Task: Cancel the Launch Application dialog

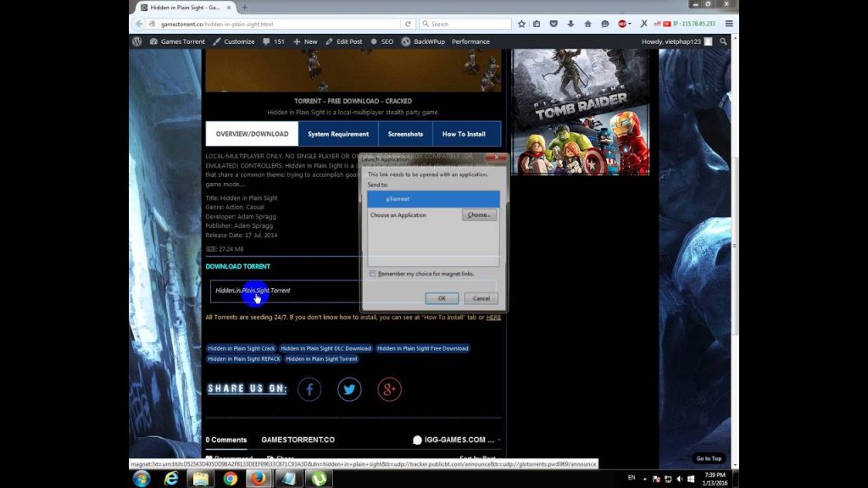Action: click(481, 298)
